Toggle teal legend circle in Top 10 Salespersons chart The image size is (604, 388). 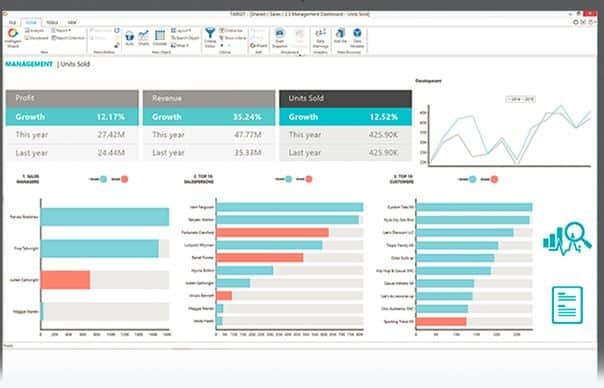coord(289,179)
